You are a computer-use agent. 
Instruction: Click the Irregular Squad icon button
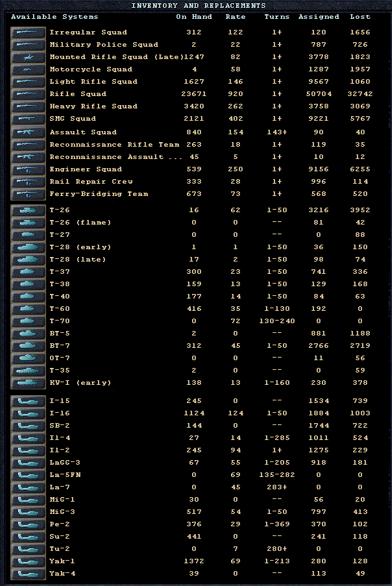coord(28,32)
